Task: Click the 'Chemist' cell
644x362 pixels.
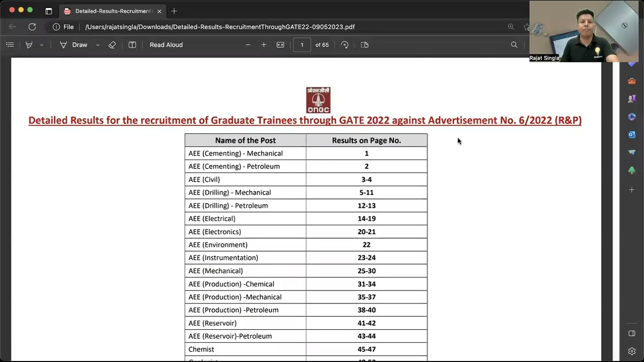Action: [246, 349]
